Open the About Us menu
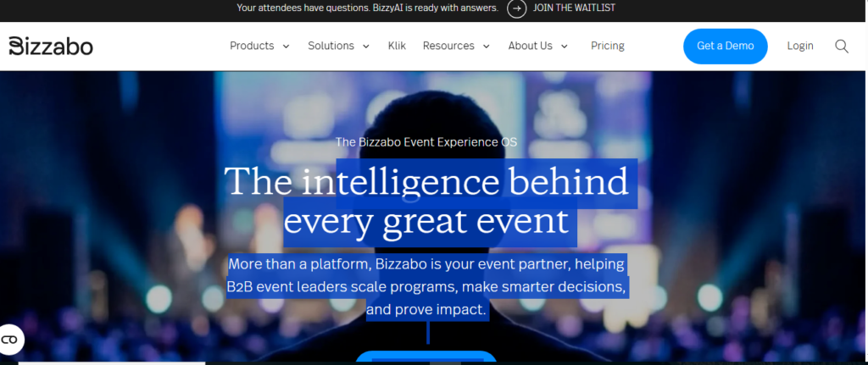Screen dimensions: 868x365 [531, 46]
